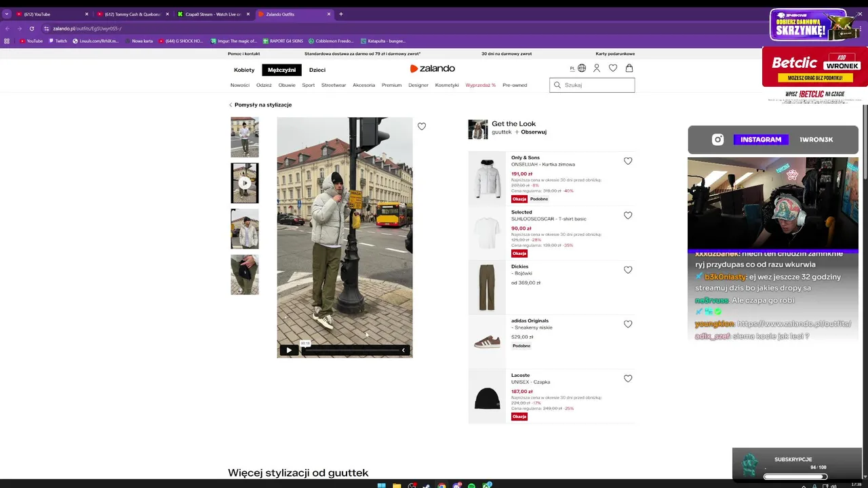
Task: Open Karty podarunkowe link
Action: coord(615,54)
